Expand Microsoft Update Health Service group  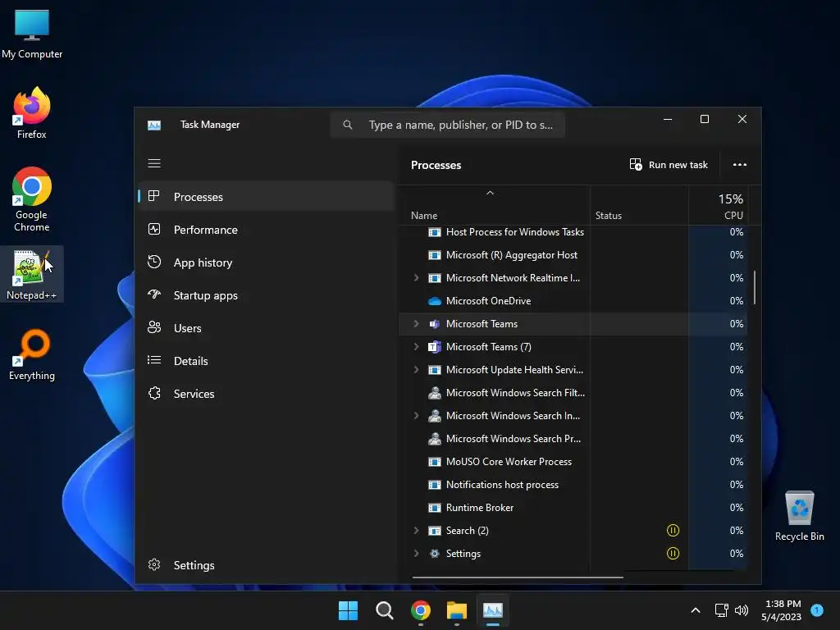coord(416,370)
